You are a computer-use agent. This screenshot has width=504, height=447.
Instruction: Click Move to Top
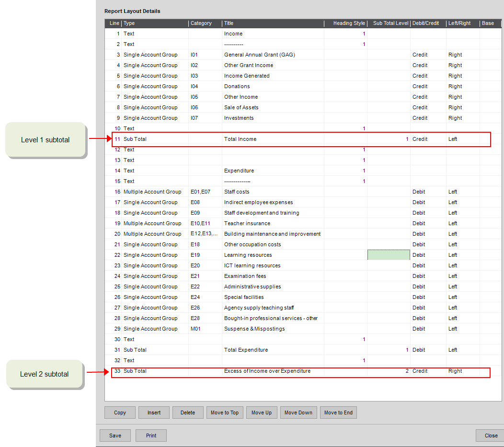(x=225, y=412)
